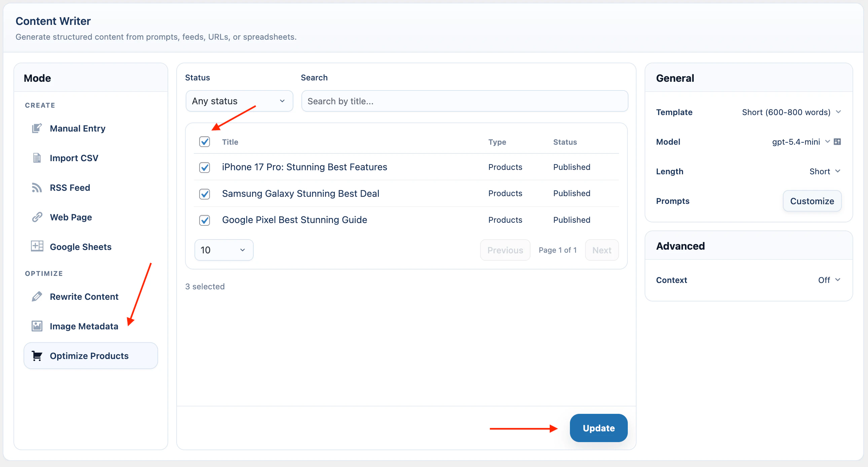
Task: Open the Template Short (600-800 words) dropdown
Action: click(x=792, y=112)
